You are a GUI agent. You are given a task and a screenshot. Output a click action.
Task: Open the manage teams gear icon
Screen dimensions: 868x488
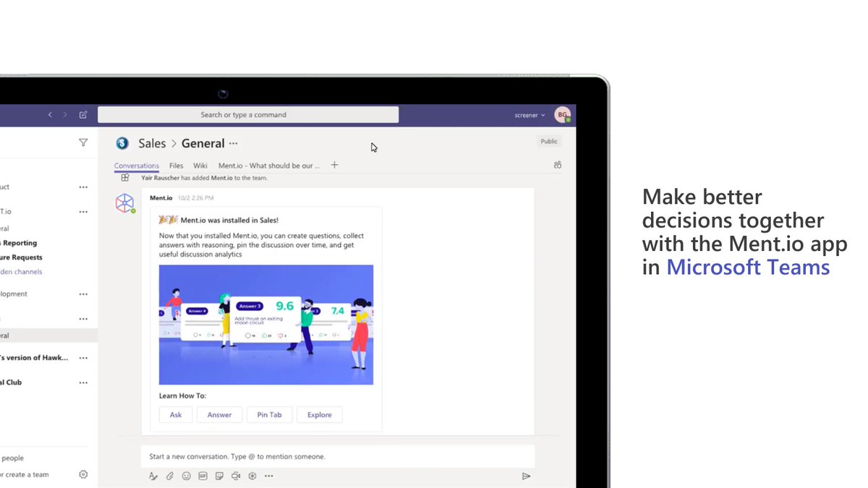[x=83, y=474]
